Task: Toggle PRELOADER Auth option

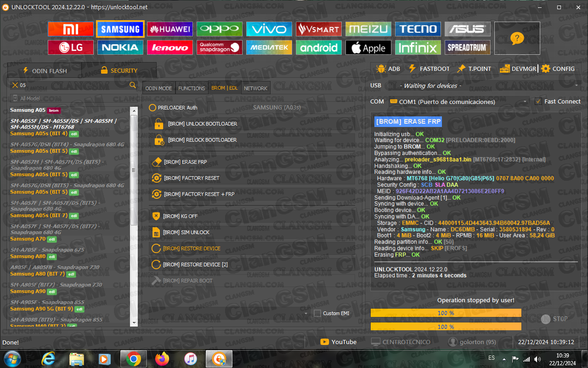Action: coord(173,108)
